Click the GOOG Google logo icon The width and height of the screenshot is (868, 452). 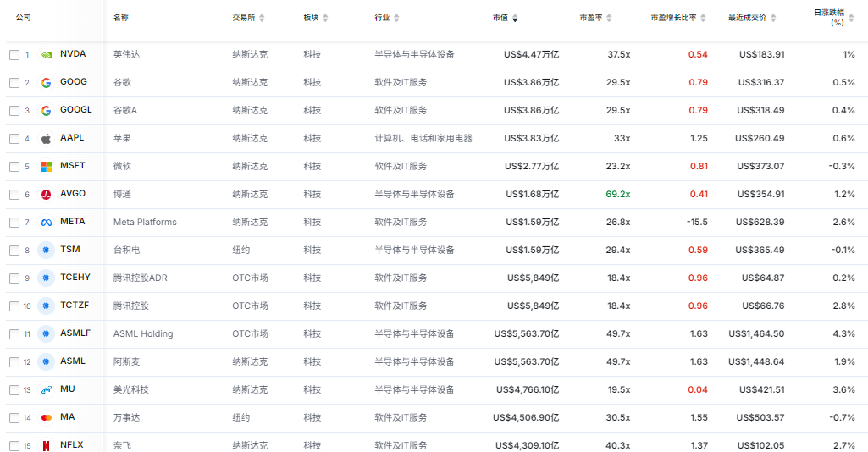click(47, 82)
